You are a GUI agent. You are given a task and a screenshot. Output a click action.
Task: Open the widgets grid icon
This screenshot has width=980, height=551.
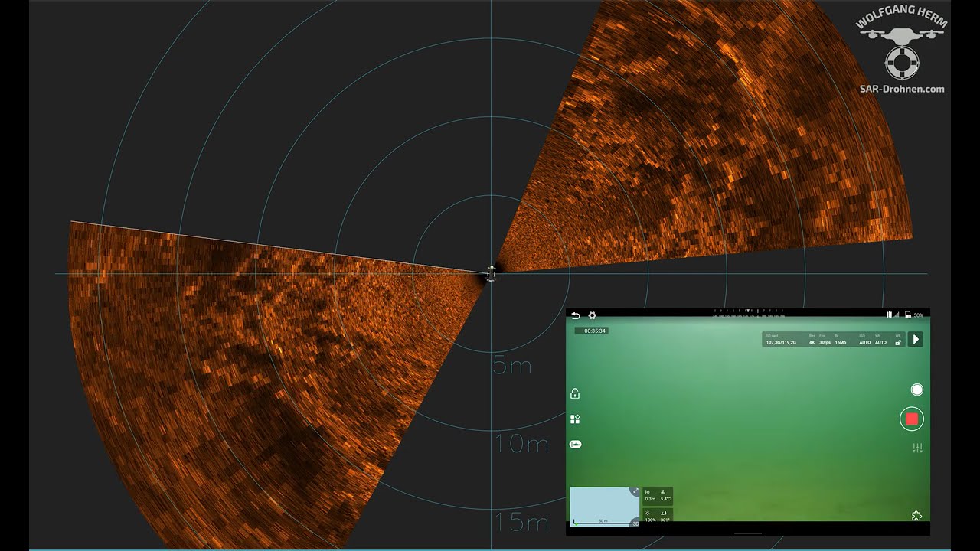[x=575, y=419]
